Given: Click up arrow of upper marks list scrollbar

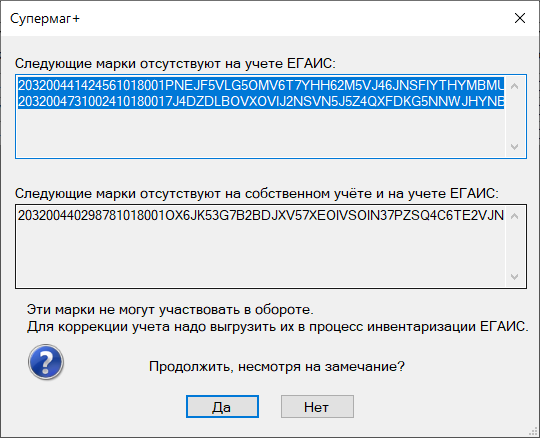Looking at the screenshot, I should pyautogui.click(x=515, y=86).
